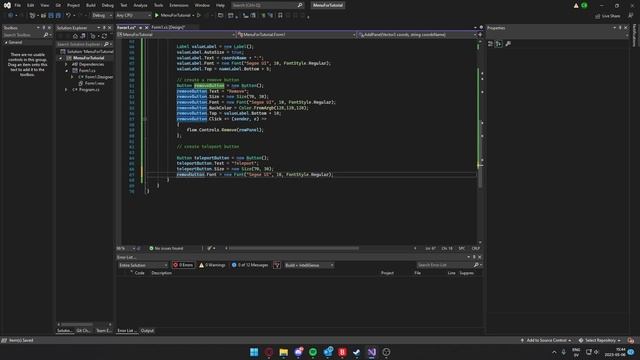Switch to the Output tab
This screenshot has width=640, height=360.
147,331
